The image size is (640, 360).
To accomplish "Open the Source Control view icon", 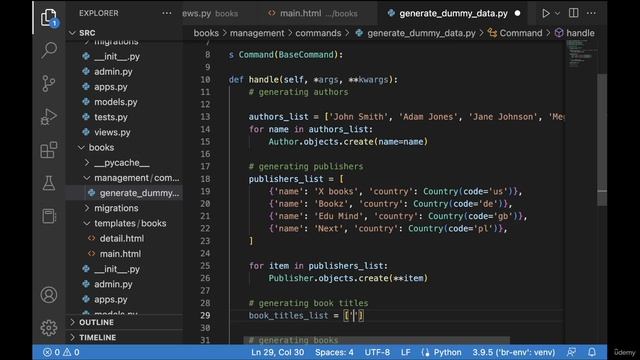I will pyautogui.click(x=49, y=83).
